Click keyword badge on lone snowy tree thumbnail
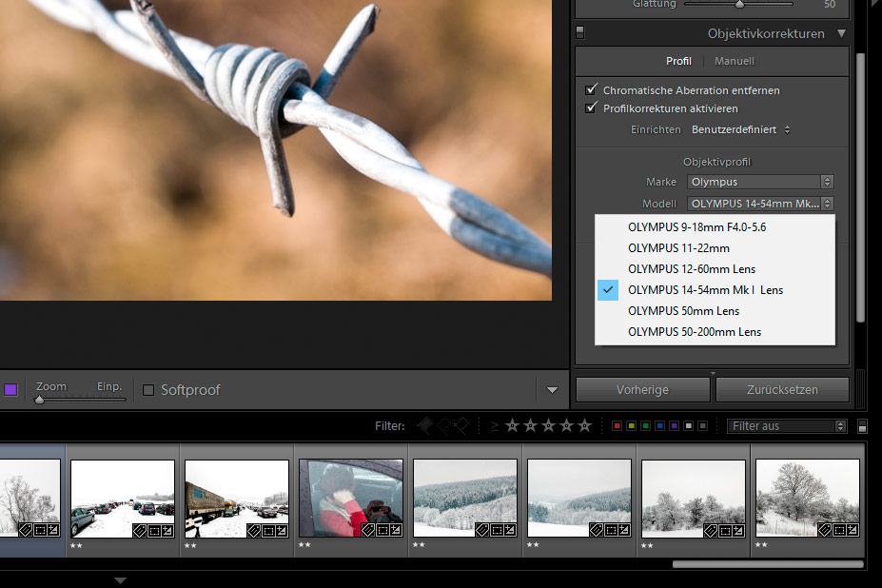The image size is (882, 588). click(x=825, y=530)
